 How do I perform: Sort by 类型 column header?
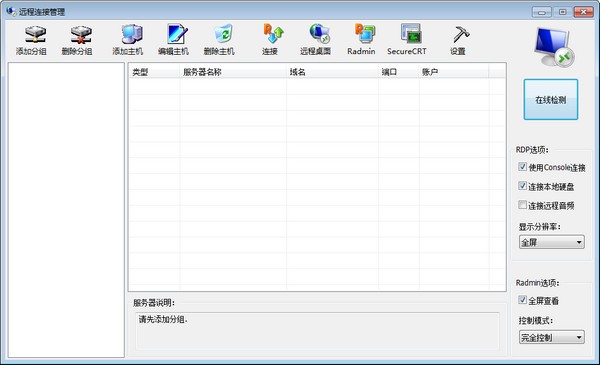pyautogui.click(x=154, y=72)
